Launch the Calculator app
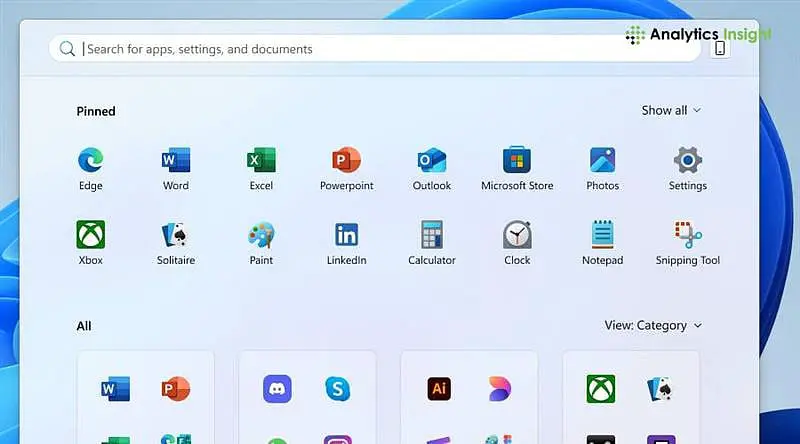The width and height of the screenshot is (800, 444). [x=432, y=235]
